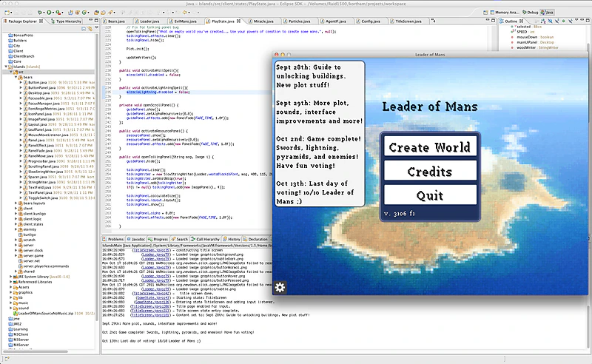Screen dimensions: 592x364
Task: Toggle Hide Fields in Outline toolbar
Action: (551, 21)
